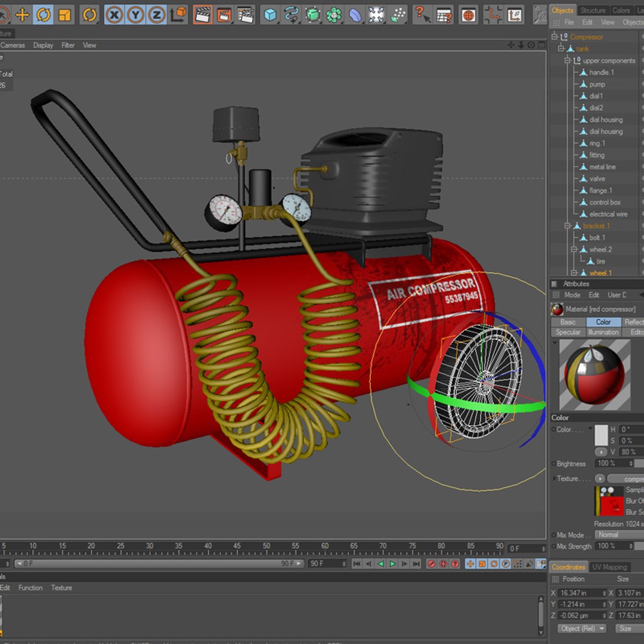Click the material Color swatch
The width and height of the screenshot is (644, 644).
coord(601,435)
